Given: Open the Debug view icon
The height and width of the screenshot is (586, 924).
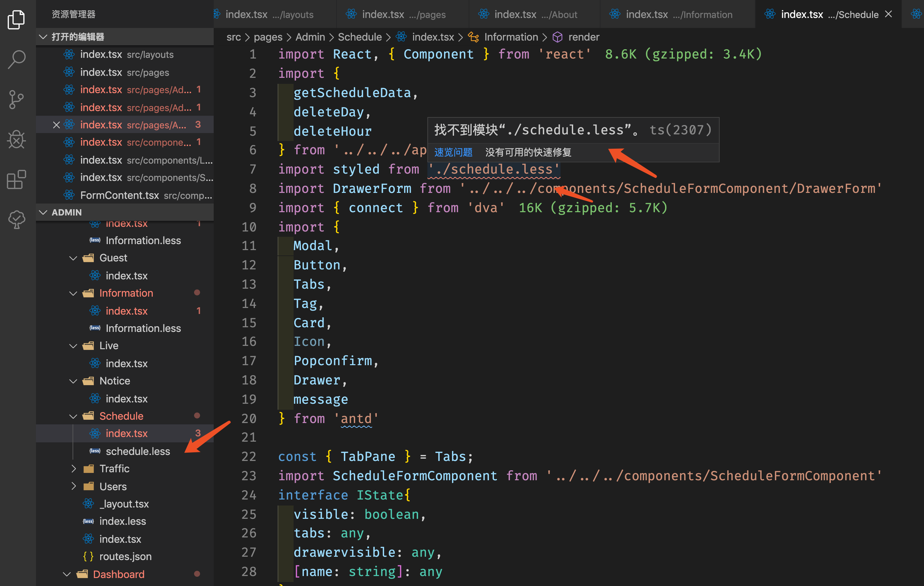Looking at the screenshot, I should tap(16, 140).
